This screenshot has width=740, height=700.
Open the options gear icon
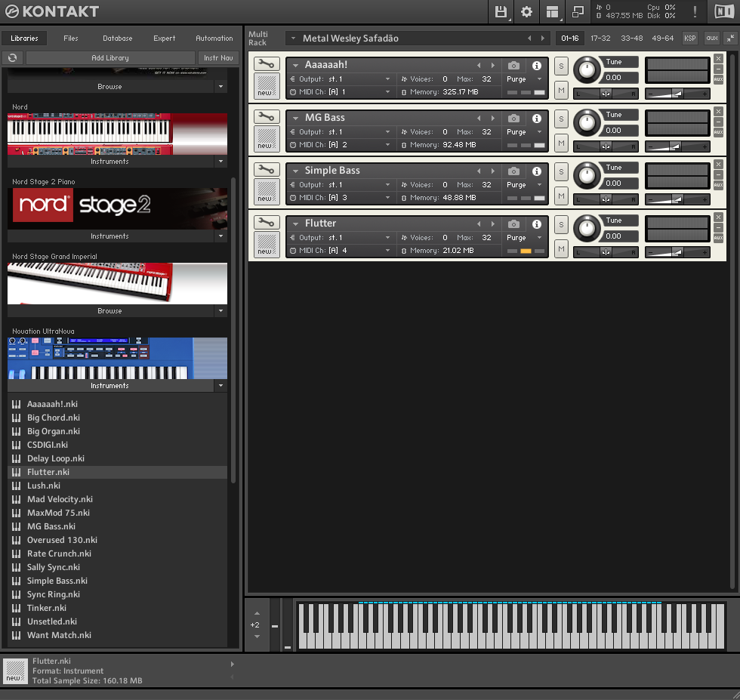click(x=526, y=12)
